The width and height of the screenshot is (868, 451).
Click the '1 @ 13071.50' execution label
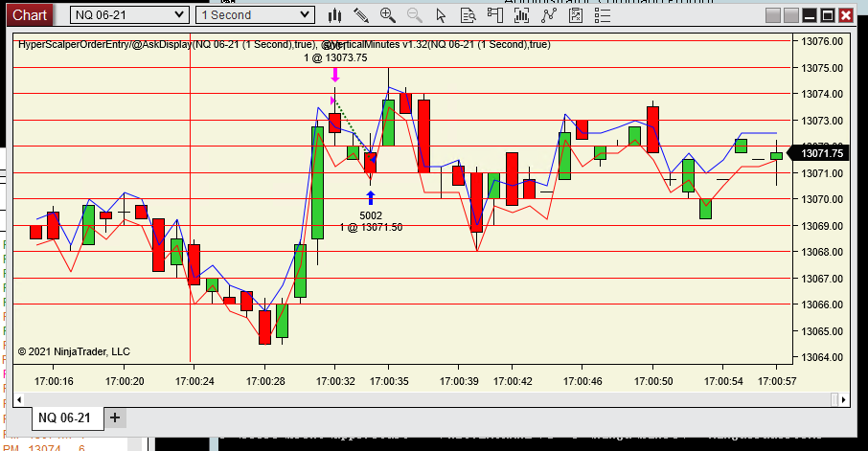[371, 228]
